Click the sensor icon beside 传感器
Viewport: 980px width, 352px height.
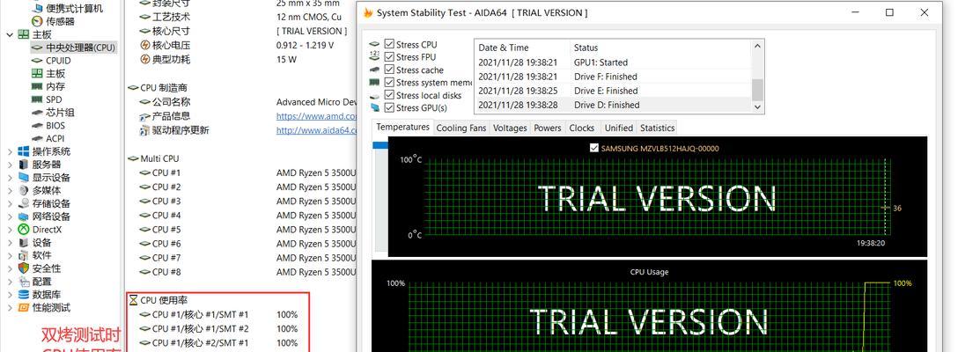click(37, 21)
